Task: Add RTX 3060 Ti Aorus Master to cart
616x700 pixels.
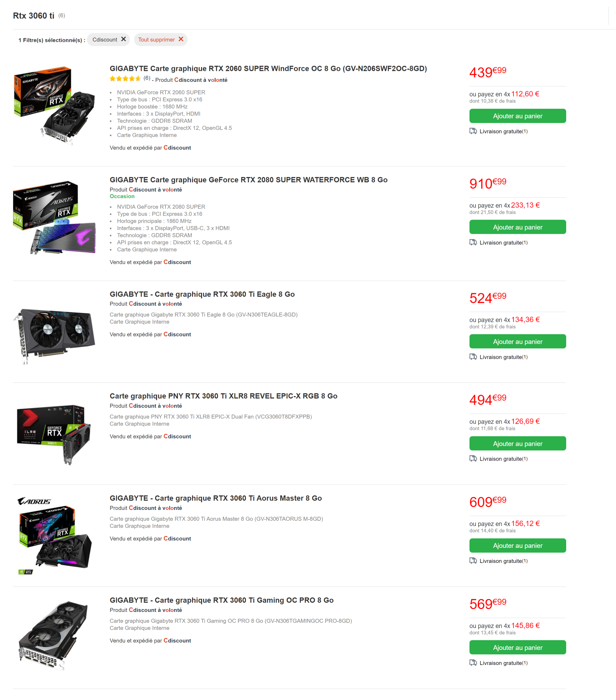Action: click(x=517, y=545)
